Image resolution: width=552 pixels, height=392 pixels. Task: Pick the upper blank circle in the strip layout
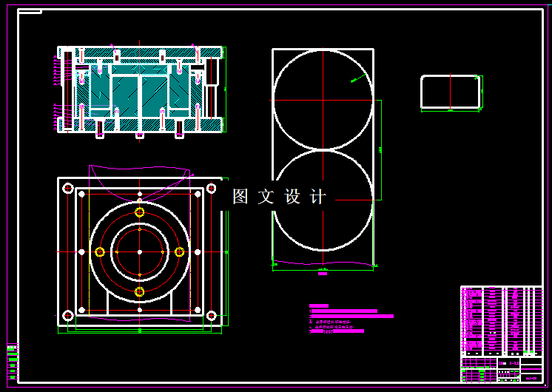(x=323, y=100)
